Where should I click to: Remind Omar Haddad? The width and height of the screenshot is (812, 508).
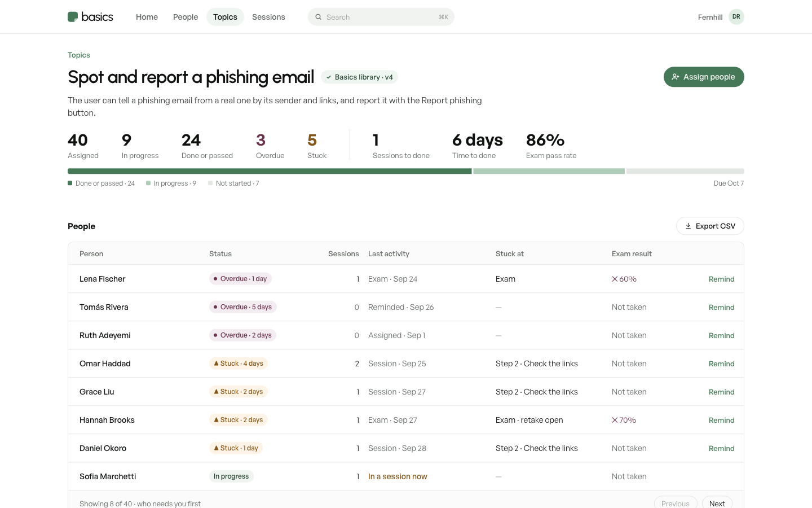[x=721, y=364]
